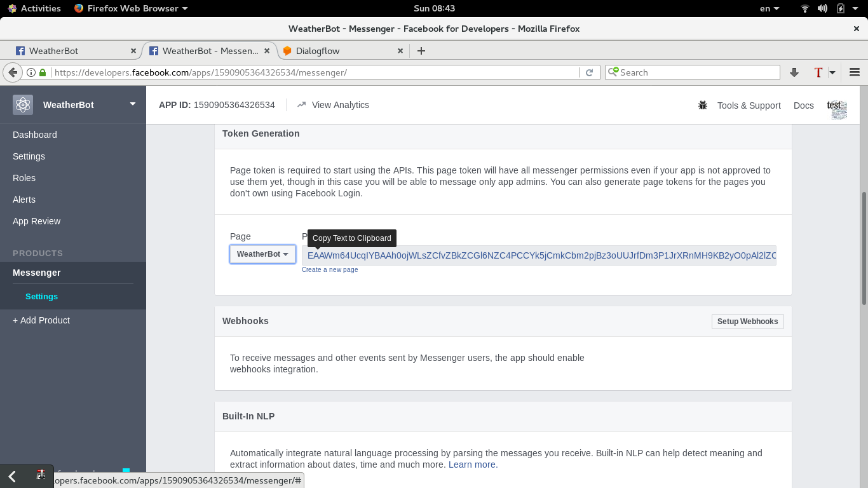Click the red T extension icon
This screenshot has height=488, width=868.
click(x=818, y=72)
